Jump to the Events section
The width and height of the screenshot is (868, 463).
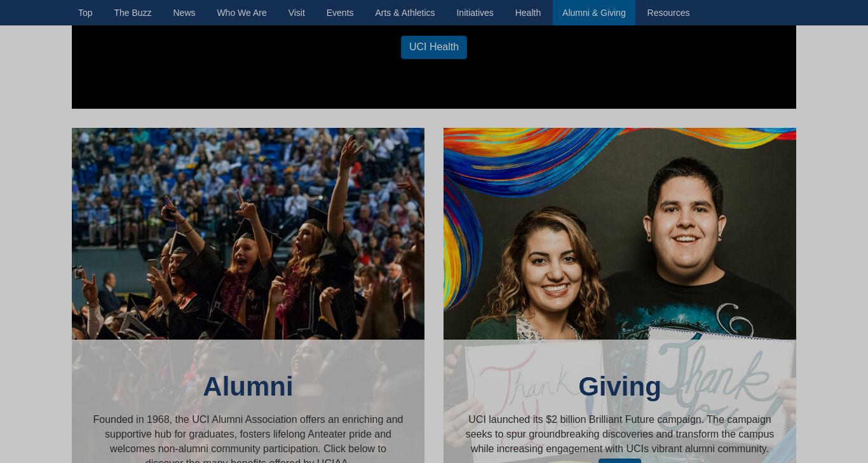(x=340, y=13)
